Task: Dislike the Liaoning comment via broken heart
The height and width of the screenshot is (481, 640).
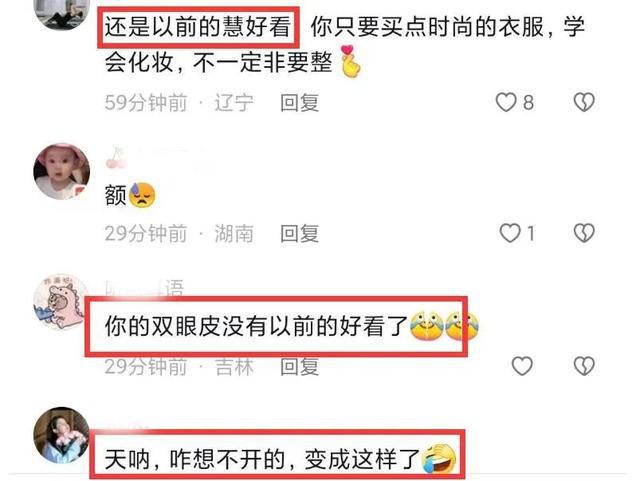Action: (x=584, y=102)
